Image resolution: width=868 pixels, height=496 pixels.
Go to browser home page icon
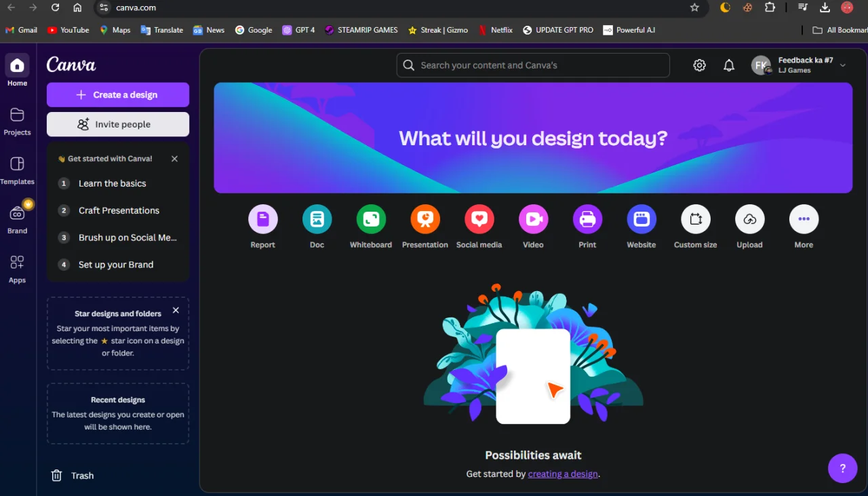point(77,7)
